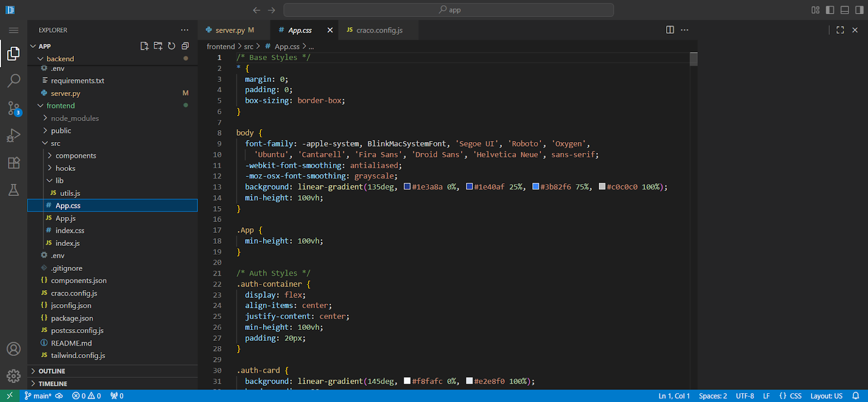Collapse the lib folder

pos(112,181)
